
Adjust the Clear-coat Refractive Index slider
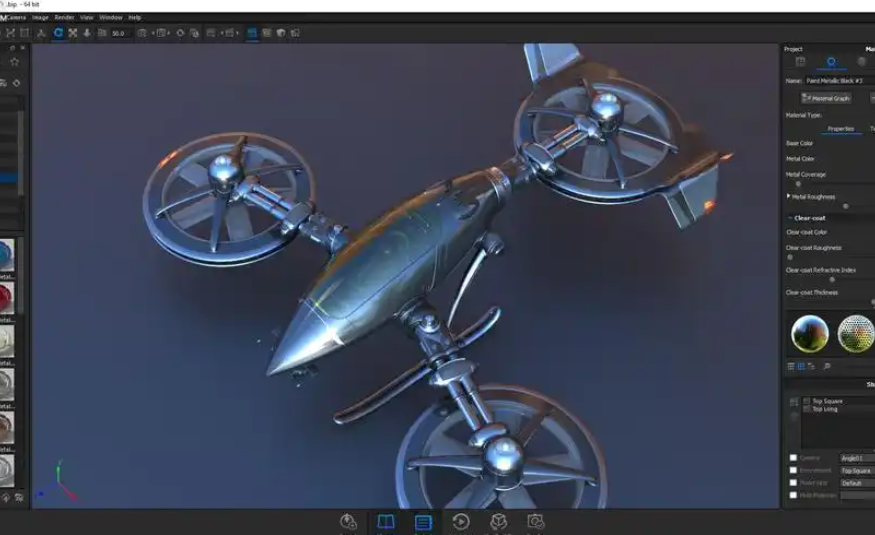pos(832,279)
